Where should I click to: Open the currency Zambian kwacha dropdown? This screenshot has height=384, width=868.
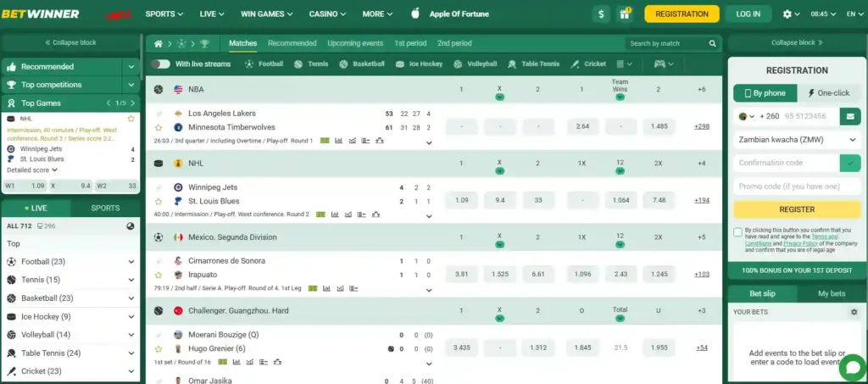(x=797, y=140)
